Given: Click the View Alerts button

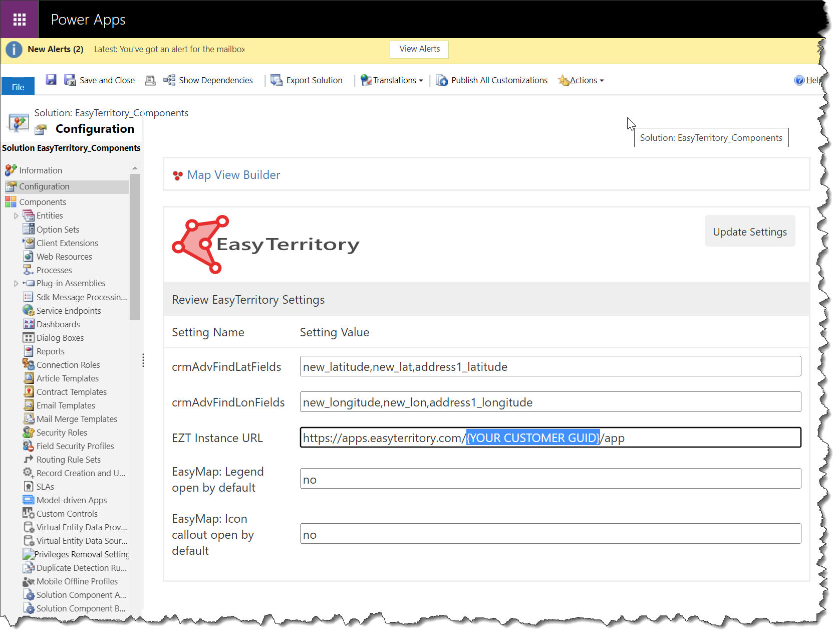Looking at the screenshot, I should click(419, 49).
